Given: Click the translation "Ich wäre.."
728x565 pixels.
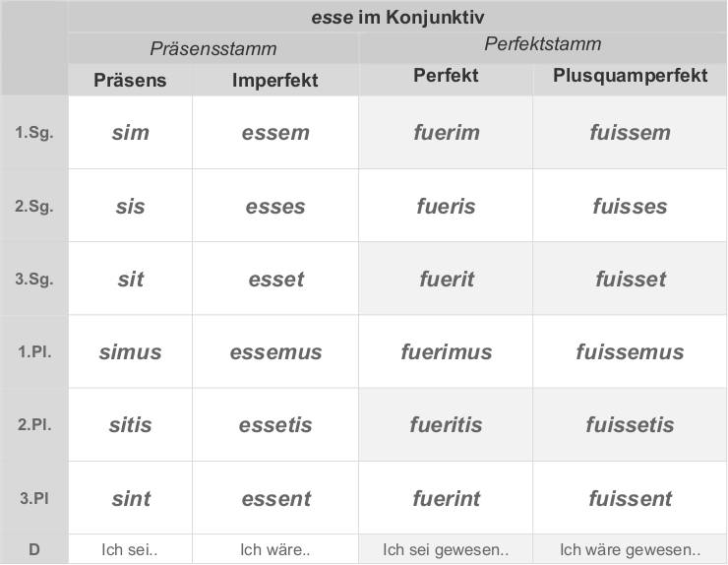Looking at the screenshot, I should click(275, 549).
